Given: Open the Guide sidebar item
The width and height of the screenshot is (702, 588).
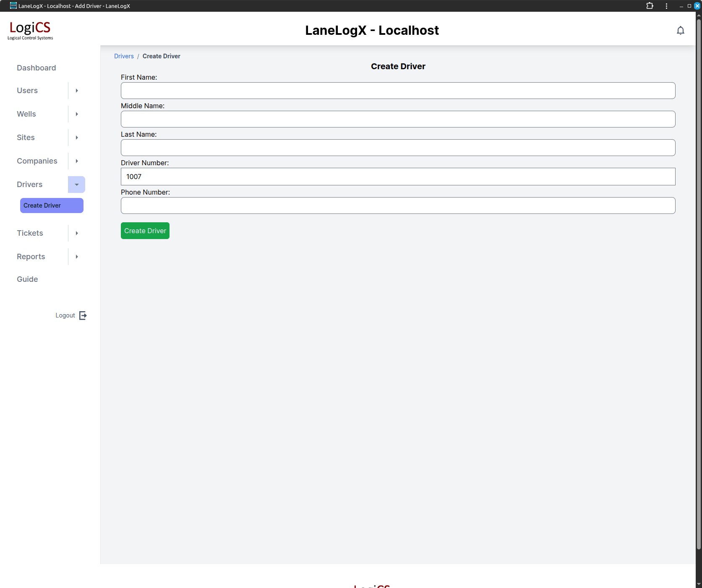Looking at the screenshot, I should [x=27, y=279].
